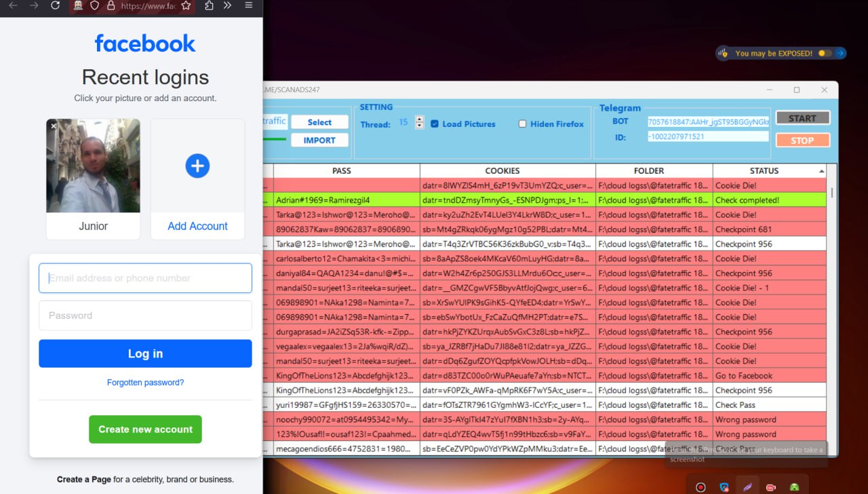Click the 'Forgotten password?' link
This screenshot has height=494, width=868.
pyautogui.click(x=145, y=383)
